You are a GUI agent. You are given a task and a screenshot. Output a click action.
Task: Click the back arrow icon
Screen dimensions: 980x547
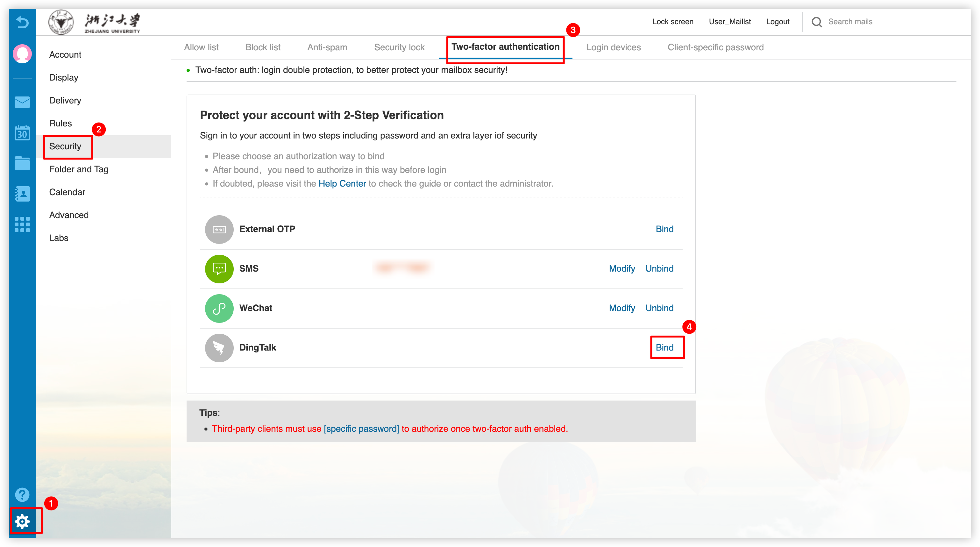pos(22,22)
